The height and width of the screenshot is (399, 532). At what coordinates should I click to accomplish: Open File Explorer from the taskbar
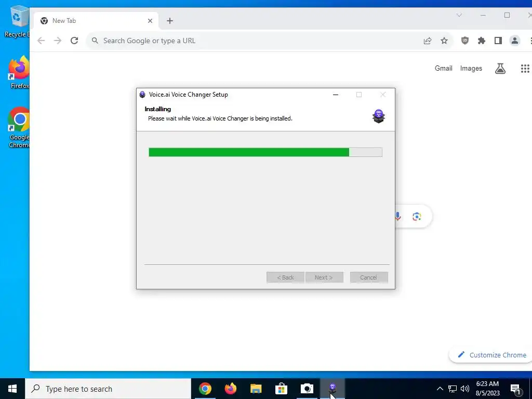pos(256,389)
